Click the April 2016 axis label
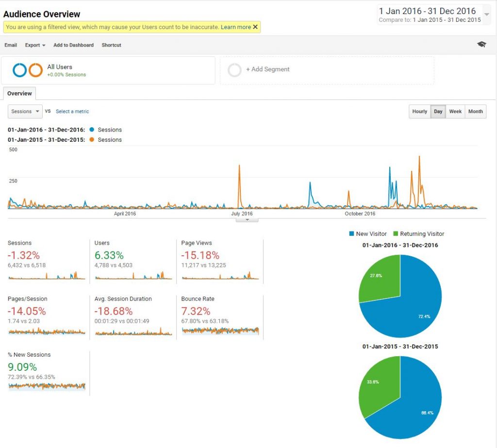 125,214
